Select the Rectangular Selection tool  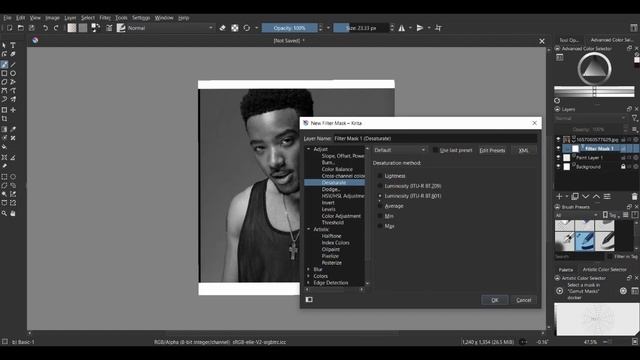4,177
